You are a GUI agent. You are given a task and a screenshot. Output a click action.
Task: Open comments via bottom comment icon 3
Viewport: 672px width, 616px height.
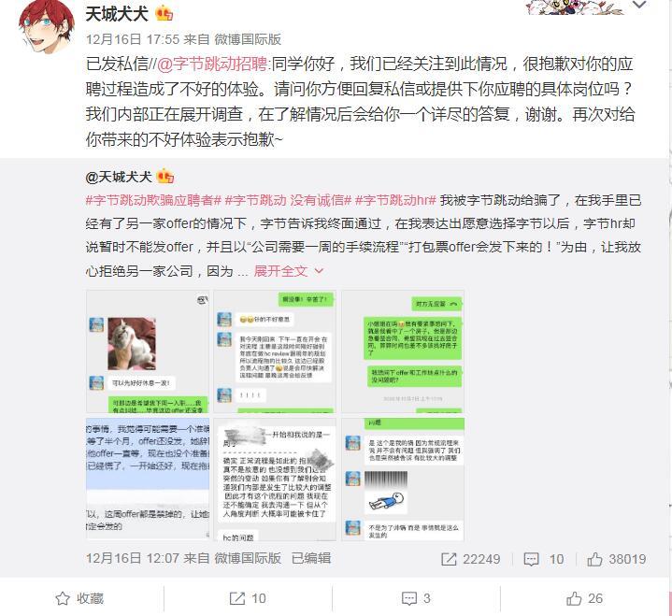point(416,598)
